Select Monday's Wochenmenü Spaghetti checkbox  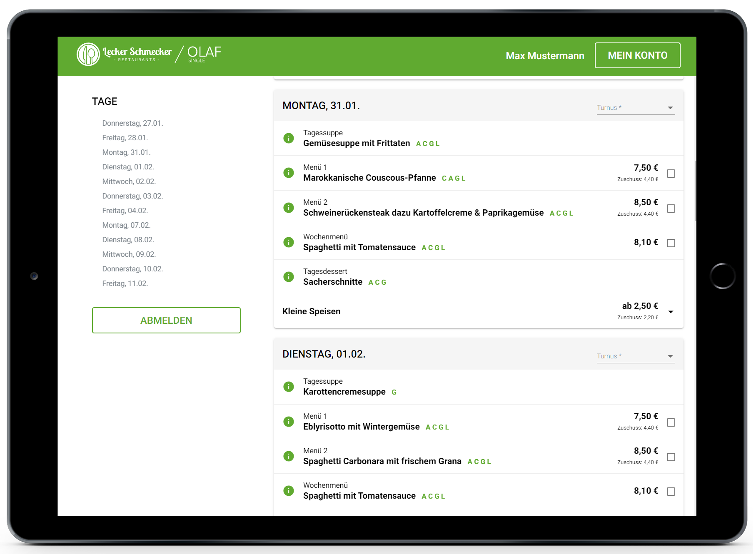click(671, 243)
